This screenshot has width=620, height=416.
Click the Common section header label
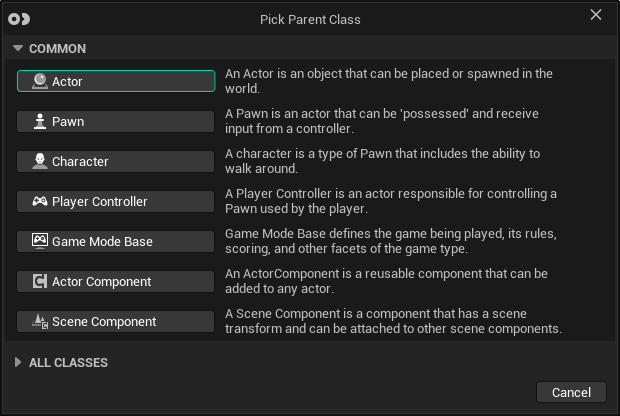[x=57, y=48]
